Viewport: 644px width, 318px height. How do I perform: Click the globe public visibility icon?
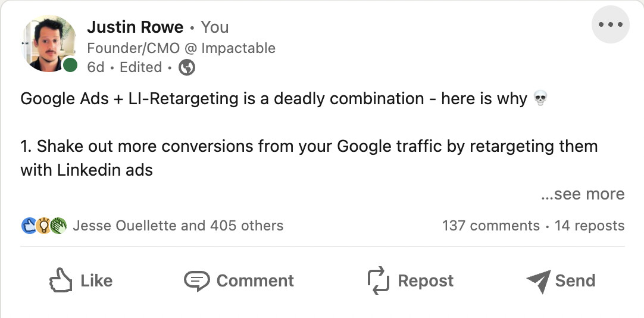tap(187, 67)
